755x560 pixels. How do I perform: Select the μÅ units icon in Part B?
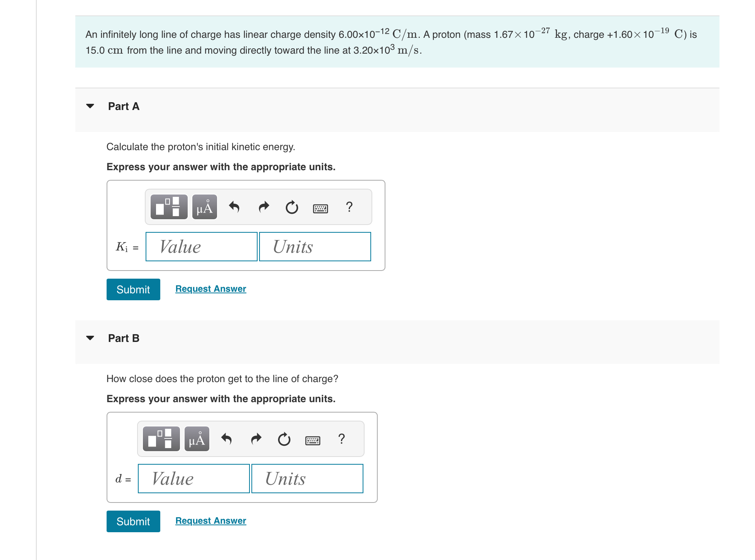pyautogui.click(x=197, y=439)
